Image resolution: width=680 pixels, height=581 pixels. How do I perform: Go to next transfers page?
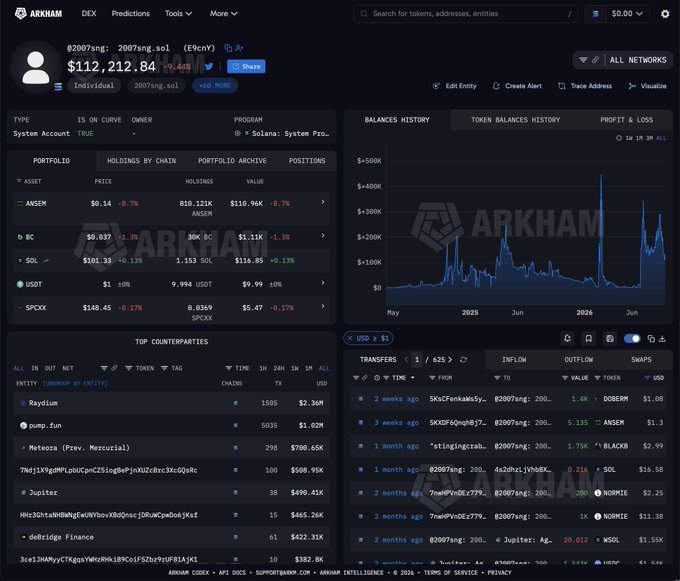point(450,360)
